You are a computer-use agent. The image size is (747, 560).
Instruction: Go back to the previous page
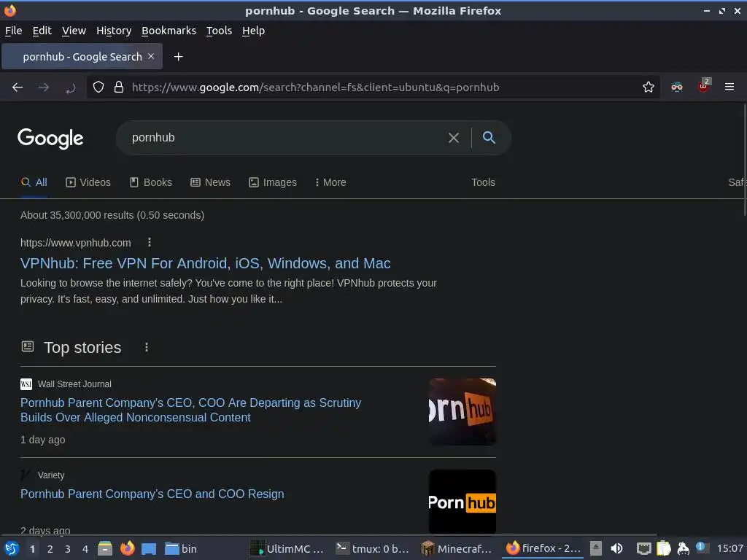point(18,87)
